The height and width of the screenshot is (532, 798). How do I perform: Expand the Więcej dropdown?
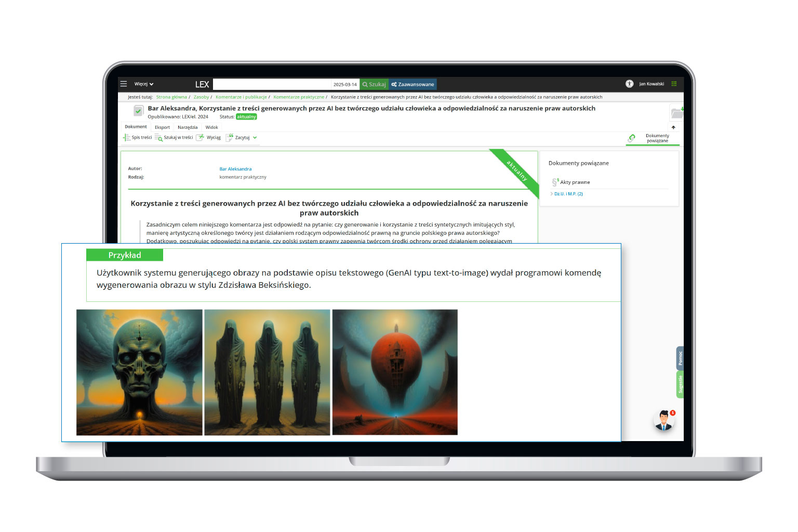(x=143, y=84)
